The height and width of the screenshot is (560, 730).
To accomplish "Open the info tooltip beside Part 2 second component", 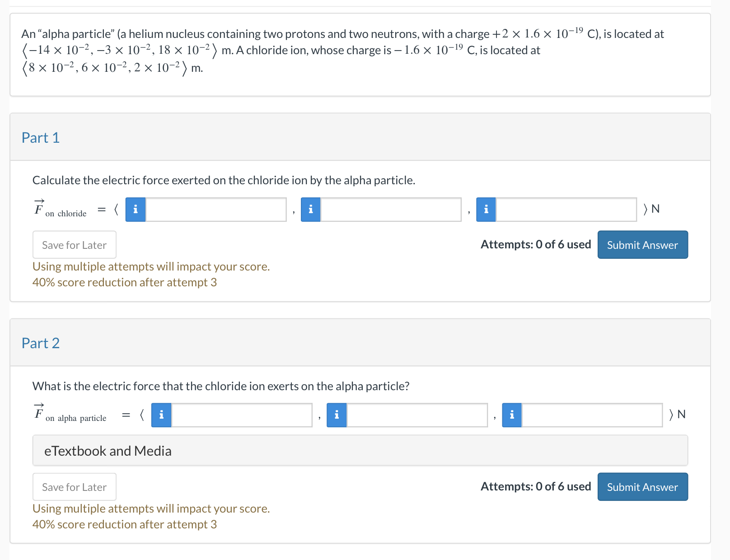I will click(337, 415).
